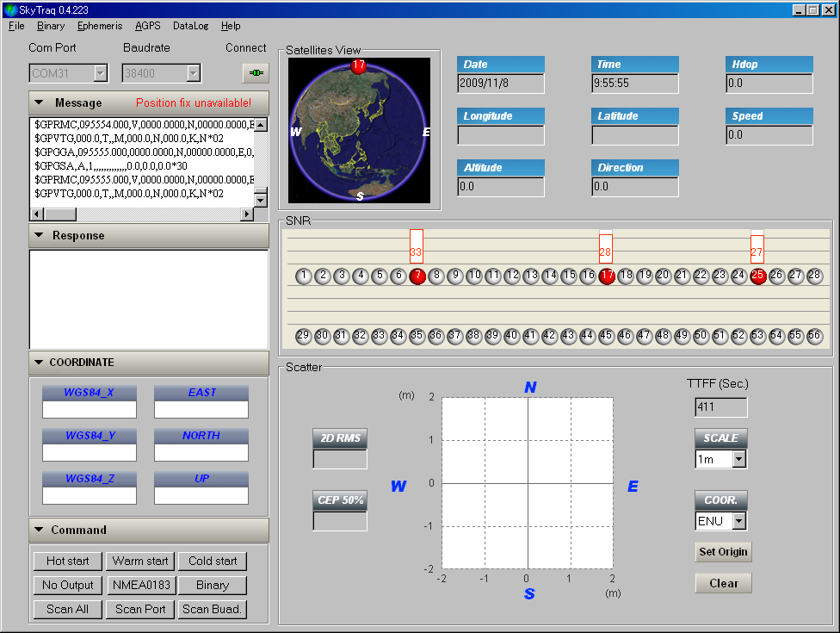
Task: Click the Satellites View globe image
Action: [359, 130]
